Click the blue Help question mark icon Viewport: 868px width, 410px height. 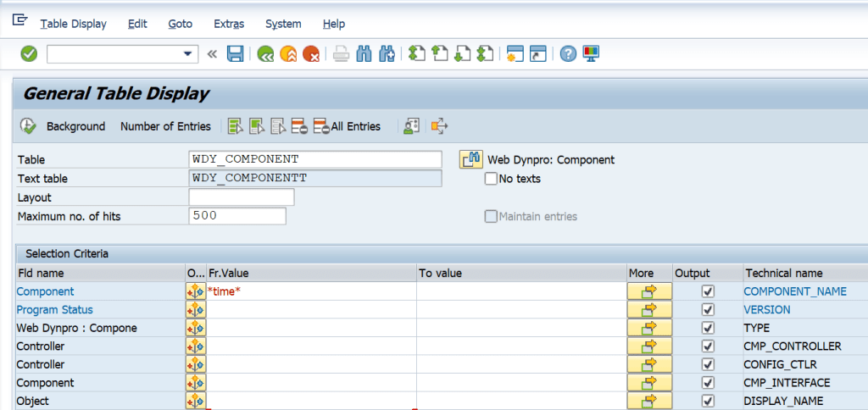coord(568,53)
